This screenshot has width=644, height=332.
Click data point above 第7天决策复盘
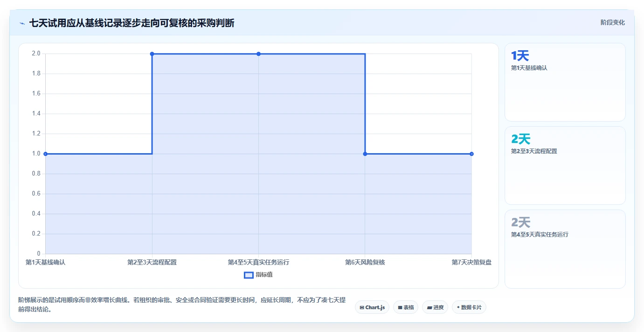(471, 154)
